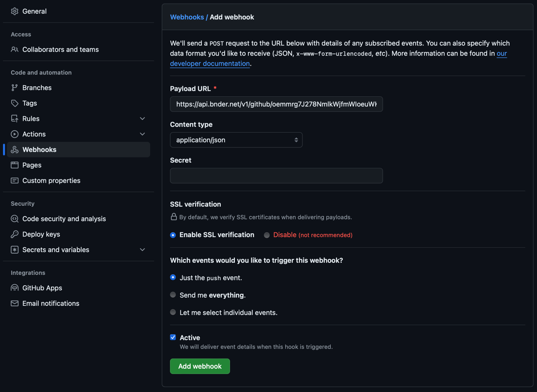The image size is (537, 392).
Task: Expand Secrets and variables chevron
Action: pos(142,250)
